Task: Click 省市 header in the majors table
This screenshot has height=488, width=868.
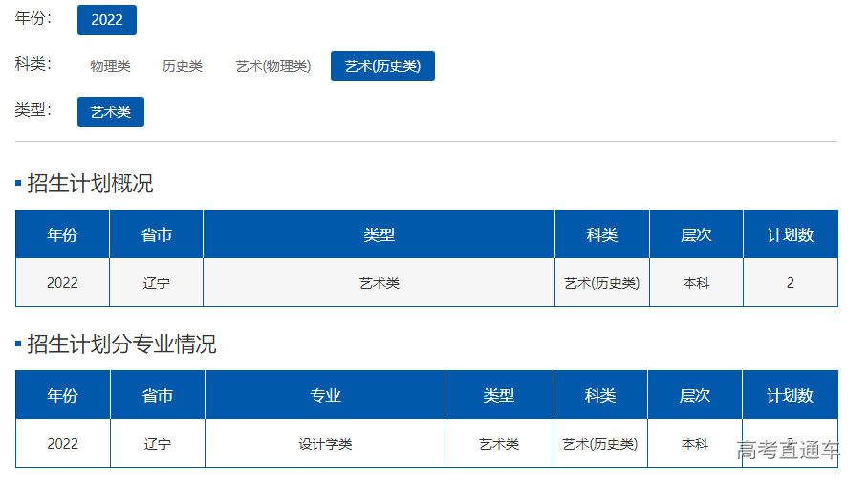Action: pos(158,395)
